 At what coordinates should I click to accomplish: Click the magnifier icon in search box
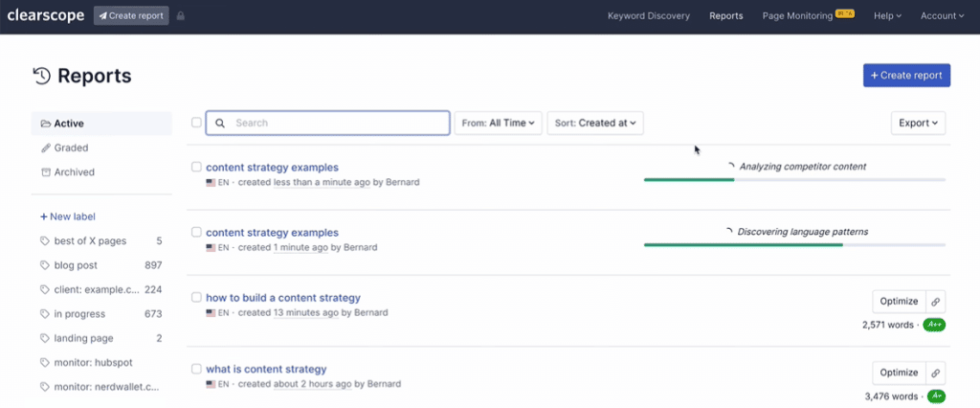pos(220,124)
